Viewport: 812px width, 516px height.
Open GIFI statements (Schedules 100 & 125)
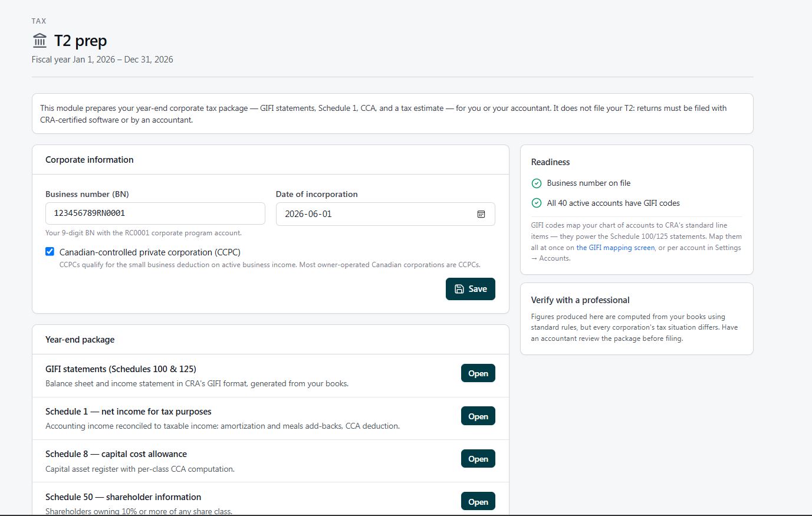[478, 373]
